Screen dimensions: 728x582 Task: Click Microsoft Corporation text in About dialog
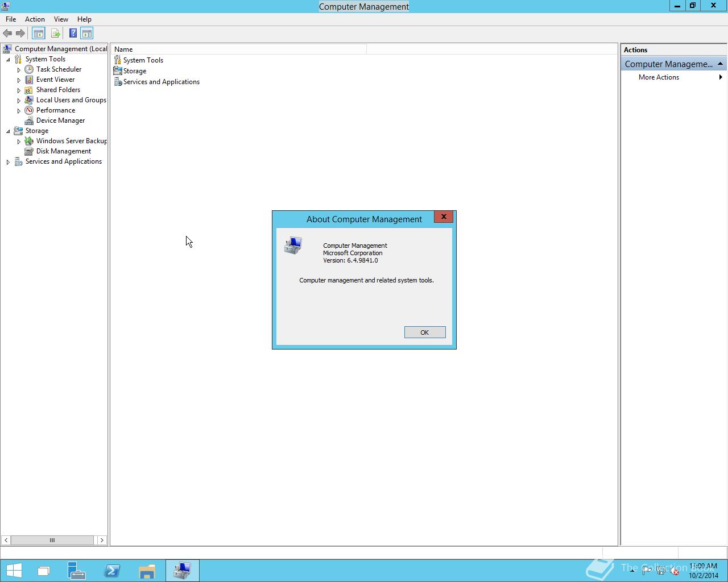click(x=353, y=253)
